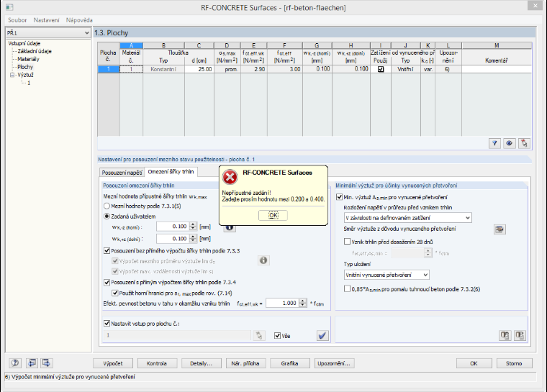Click the wk,-z (horní) input field
The width and height of the screenshot is (547, 392).
(x=173, y=227)
